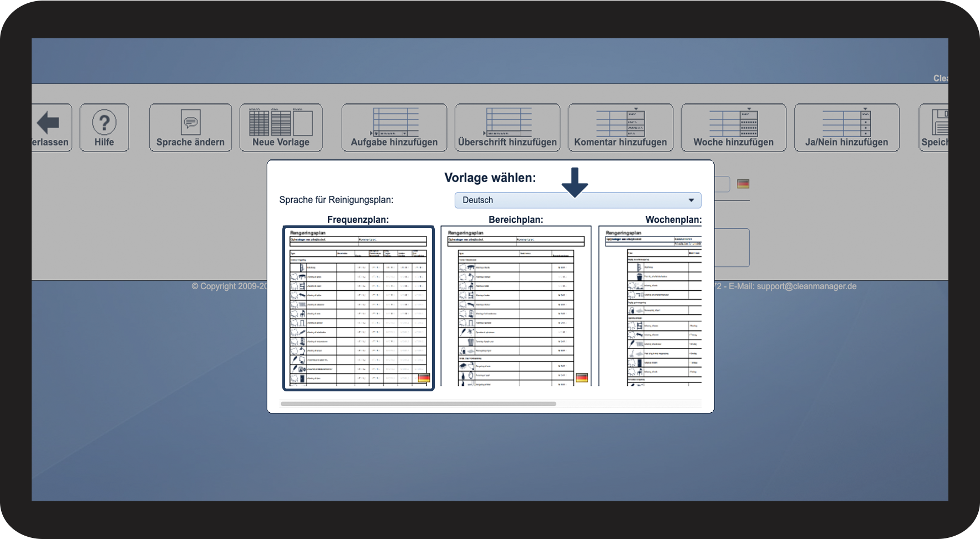Select the Frequenzplan template thumbnail
This screenshot has height=539, width=980.
(358, 308)
